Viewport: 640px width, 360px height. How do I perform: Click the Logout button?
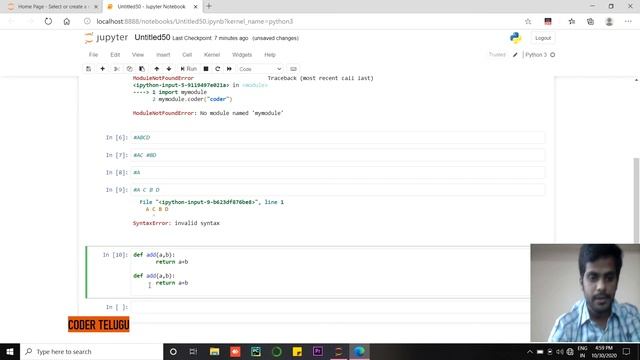pos(543,38)
